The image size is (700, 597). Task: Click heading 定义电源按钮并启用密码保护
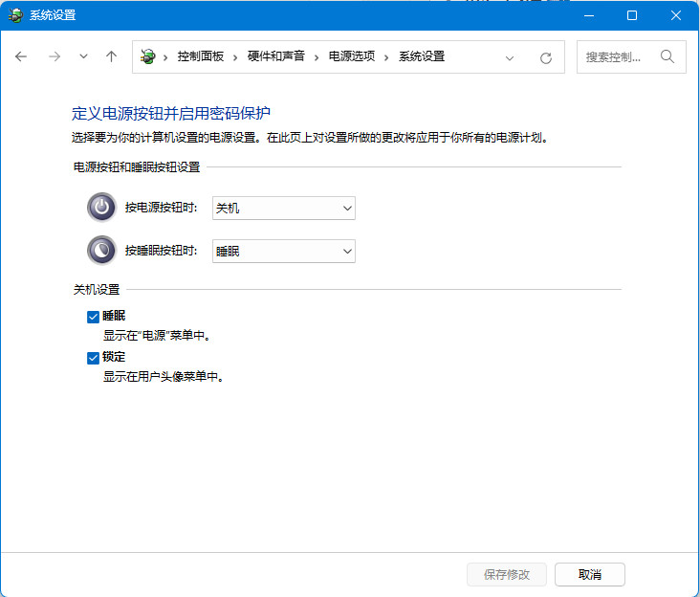pos(170,114)
